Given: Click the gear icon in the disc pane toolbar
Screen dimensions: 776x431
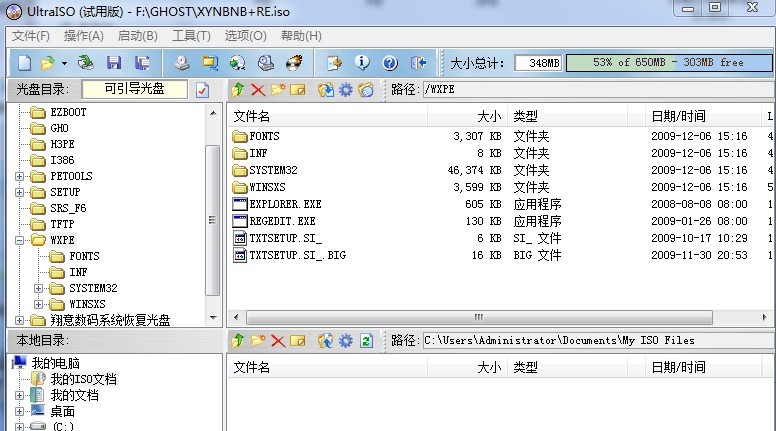Looking at the screenshot, I should [x=345, y=90].
